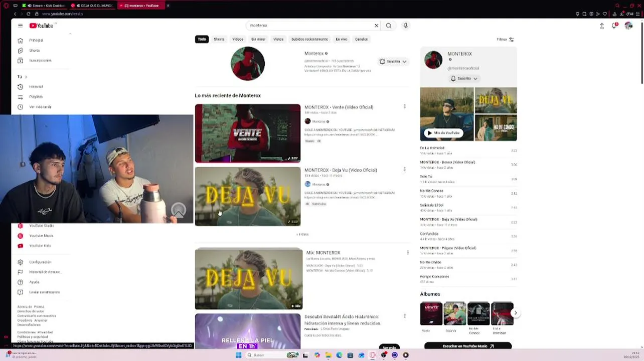Image resolution: width=644 pixels, height=361 pixels.
Task: Click the magnifier search button
Action: point(389,26)
